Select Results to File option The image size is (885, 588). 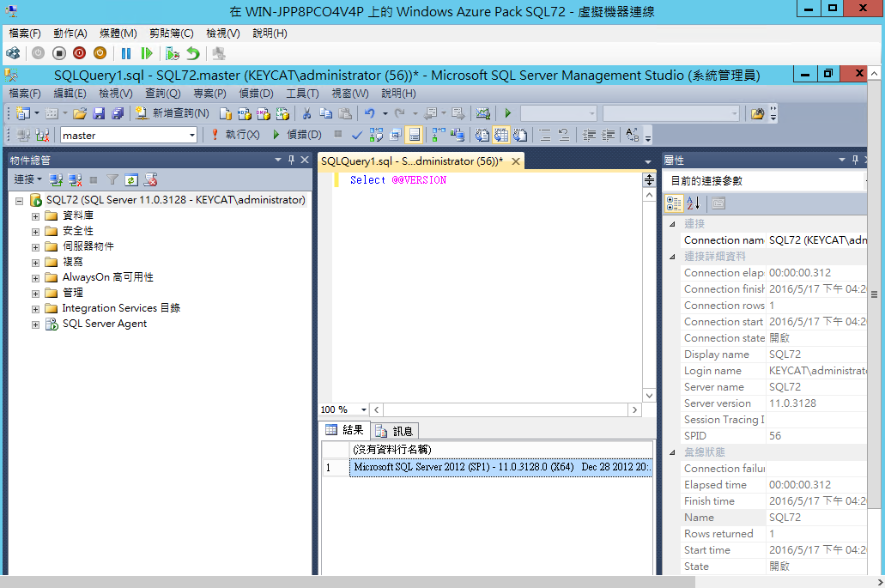point(520,135)
